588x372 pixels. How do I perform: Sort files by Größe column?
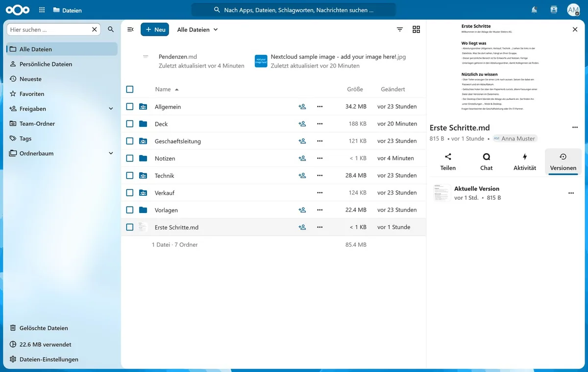click(355, 89)
